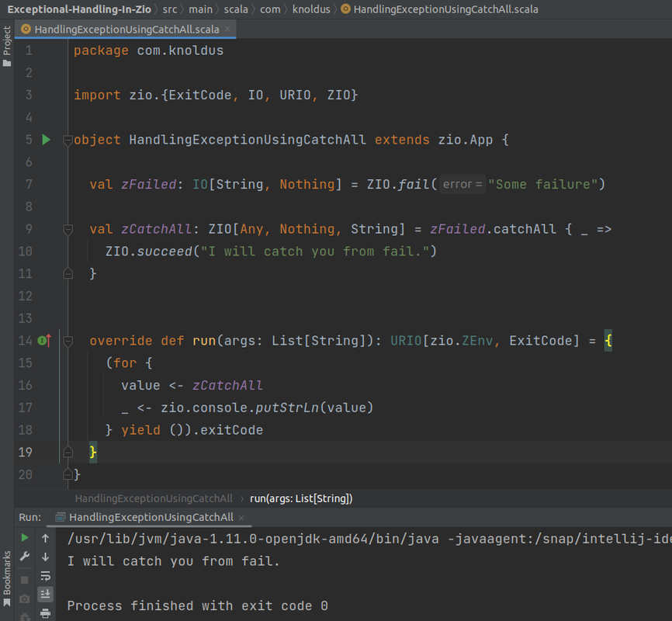Click the src breadcrumb in navigation bar
672x621 pixels.
tap(170, 9)
